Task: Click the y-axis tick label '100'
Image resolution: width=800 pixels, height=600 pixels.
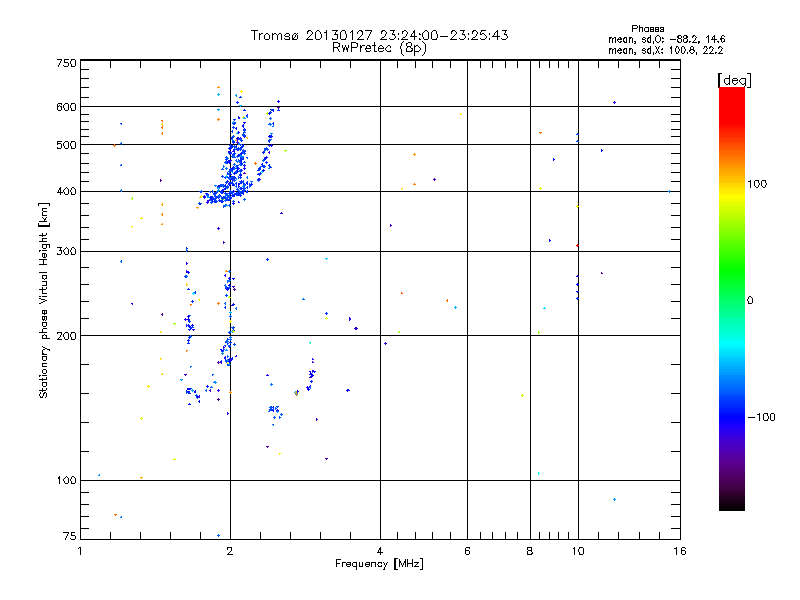Action: pyautogui.click(x=66, y=481)
